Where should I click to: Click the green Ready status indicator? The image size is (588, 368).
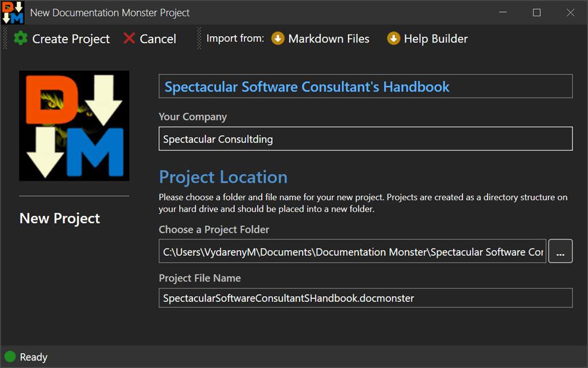point(10,357)
